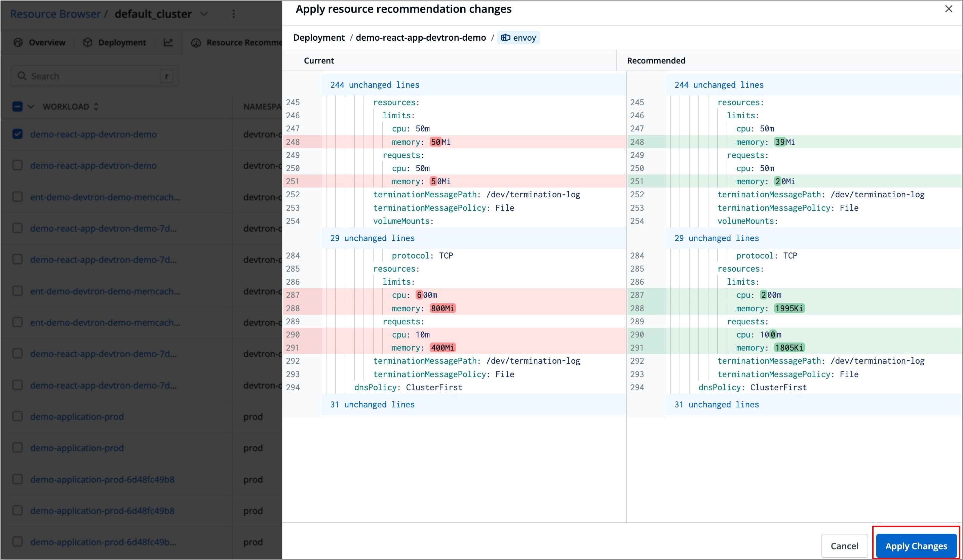Expand the 29 unchanged lines section
The image size is (963, 560).
pos(372,238)
